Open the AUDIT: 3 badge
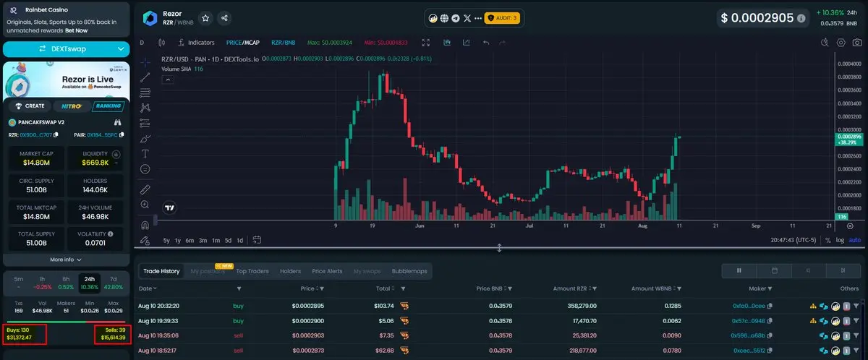868x360 pixels. pyautogui.click(x=501, y=18)
